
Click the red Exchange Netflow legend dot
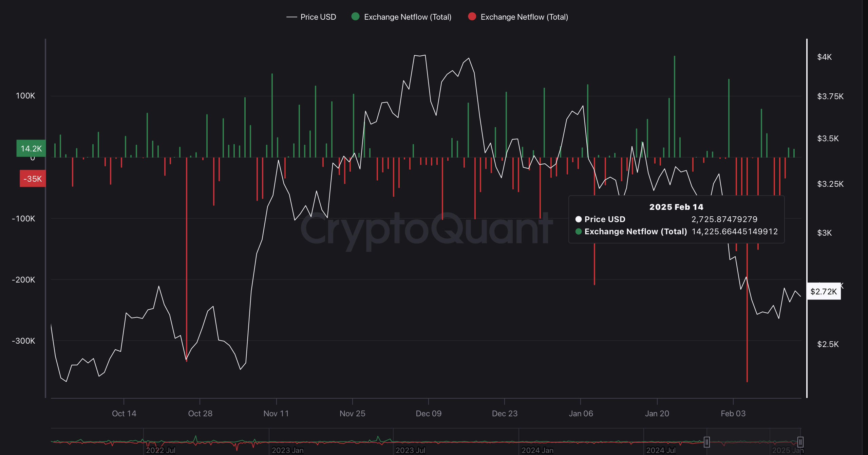tap(472, 17)
